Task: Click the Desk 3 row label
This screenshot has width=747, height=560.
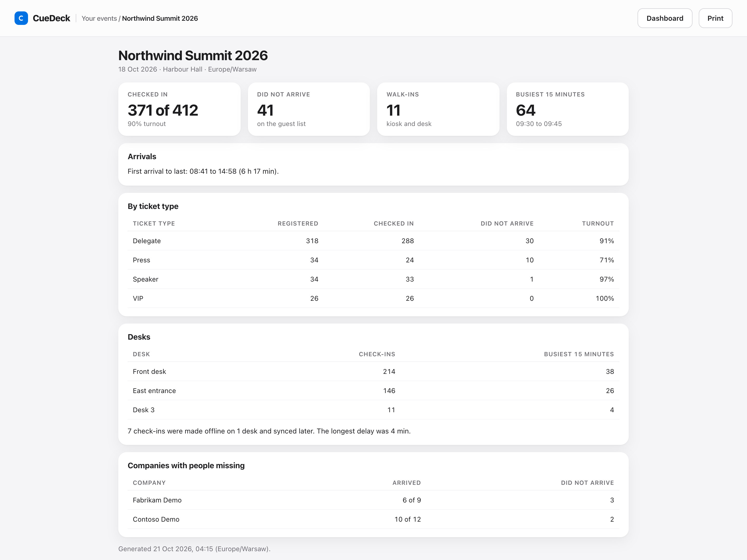Action: (143, 410)
